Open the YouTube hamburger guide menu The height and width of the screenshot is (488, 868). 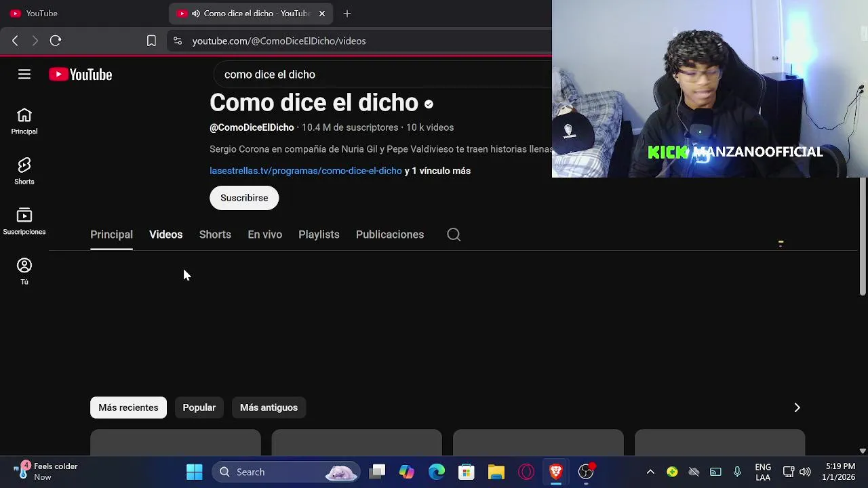pos(24,75)
